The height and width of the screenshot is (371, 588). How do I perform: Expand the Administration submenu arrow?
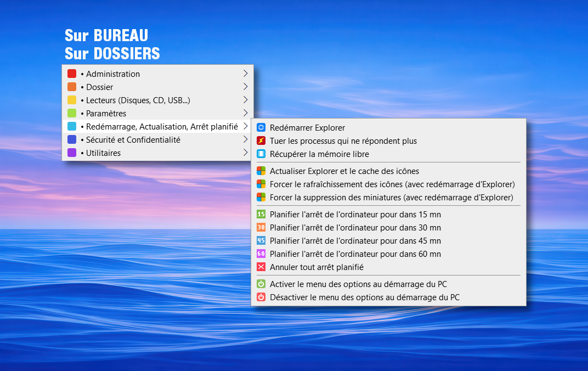coord(245,74)
